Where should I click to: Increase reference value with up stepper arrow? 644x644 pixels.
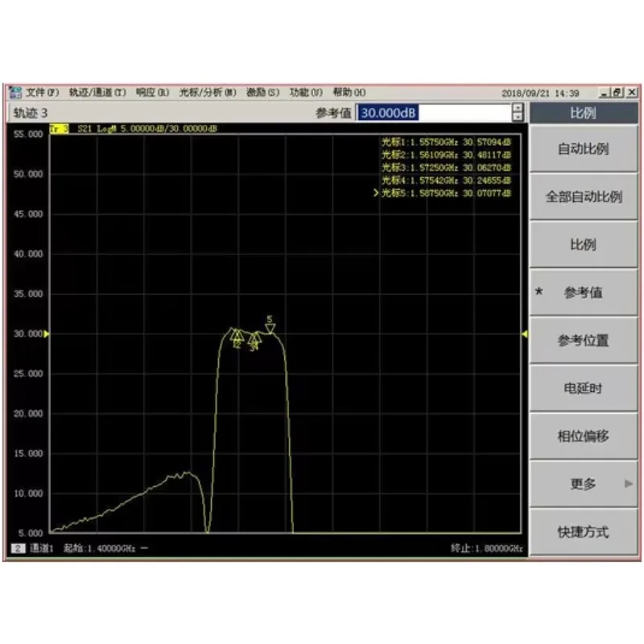[518, 108]
